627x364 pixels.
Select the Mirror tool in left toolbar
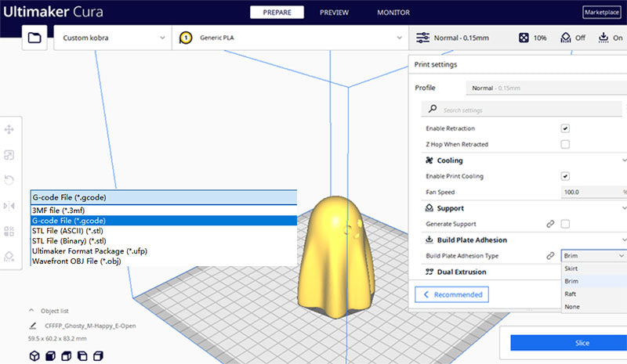coord(9,206)
